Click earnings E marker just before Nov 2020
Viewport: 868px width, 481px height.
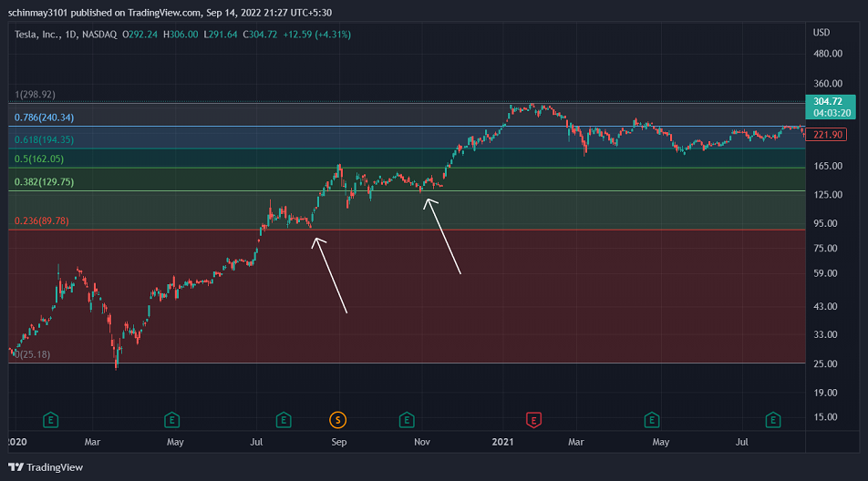pyautogui.click(x=407, y=420)
